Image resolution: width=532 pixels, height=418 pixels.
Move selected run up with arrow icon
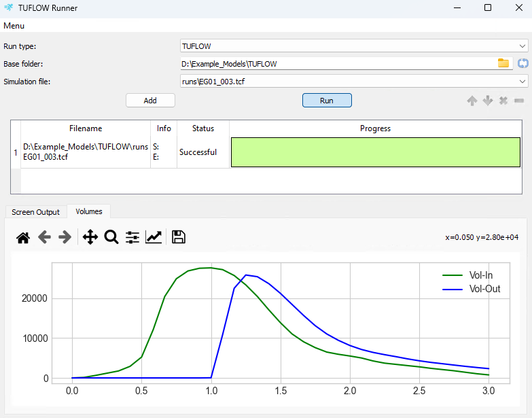pyautogui.click(x=472, y=101)
